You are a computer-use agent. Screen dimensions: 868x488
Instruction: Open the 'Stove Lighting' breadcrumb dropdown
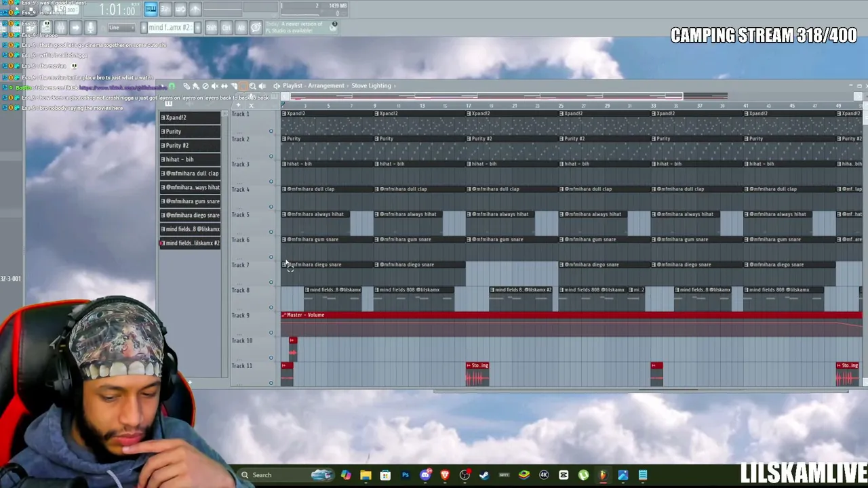[x=371, y=86]
